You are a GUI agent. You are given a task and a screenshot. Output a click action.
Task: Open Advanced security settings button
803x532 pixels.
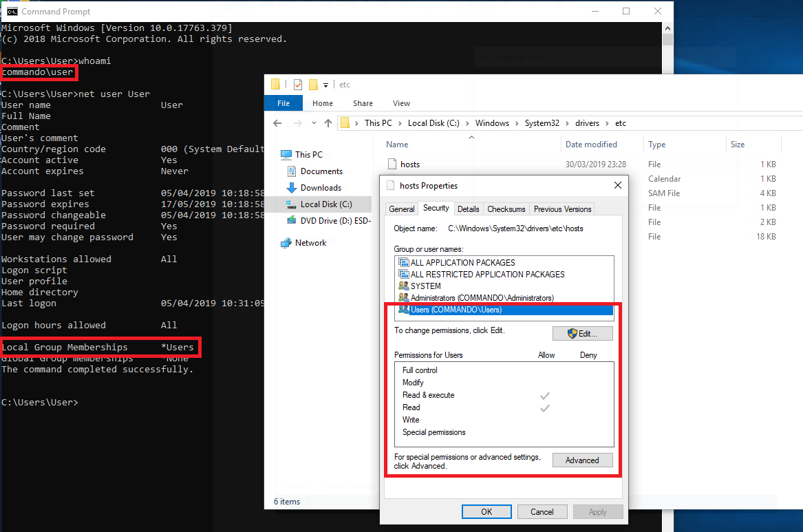pyautogui.click(x=582, y=460)
